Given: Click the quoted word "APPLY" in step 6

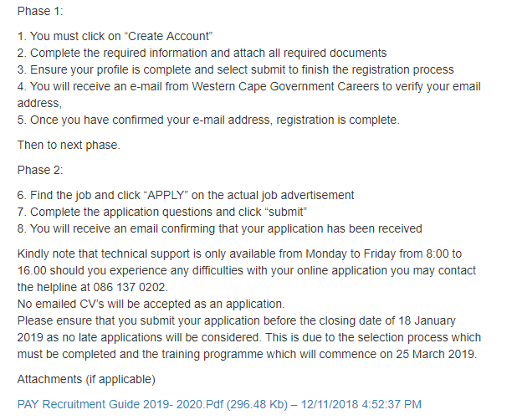Looking at the screenshot, I should click(x=167, y=195).
